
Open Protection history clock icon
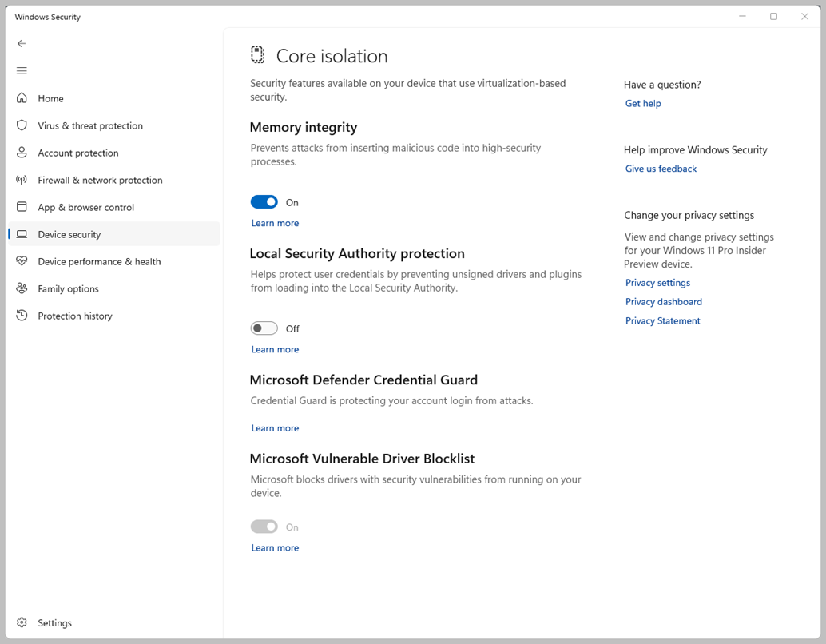[x=22, y=316]
